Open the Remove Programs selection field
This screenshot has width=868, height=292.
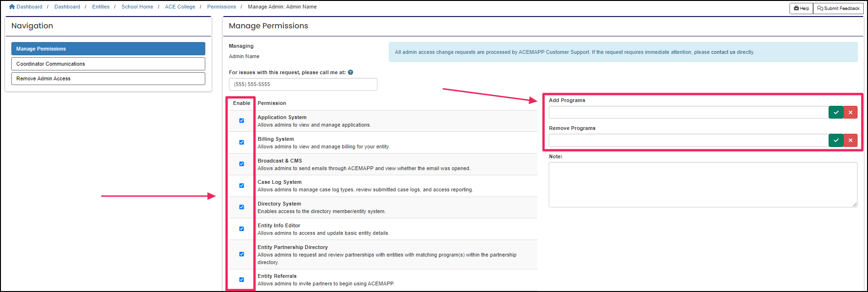tap(688, 140)
